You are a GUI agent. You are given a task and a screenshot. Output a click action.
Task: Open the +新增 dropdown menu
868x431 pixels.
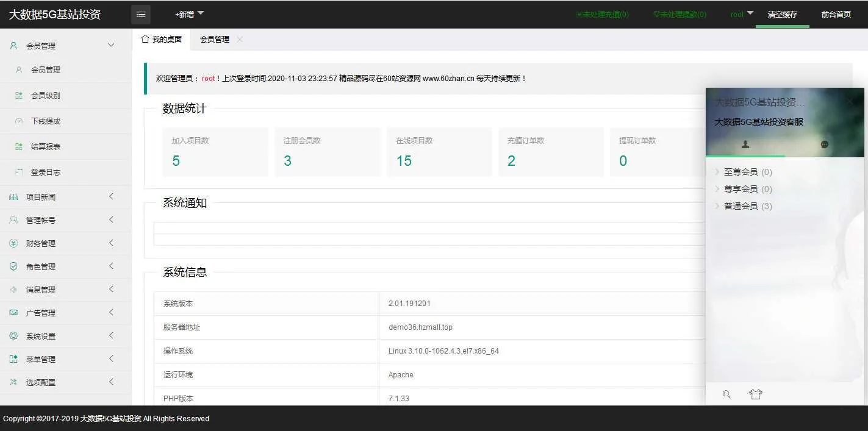pos(189,14)
